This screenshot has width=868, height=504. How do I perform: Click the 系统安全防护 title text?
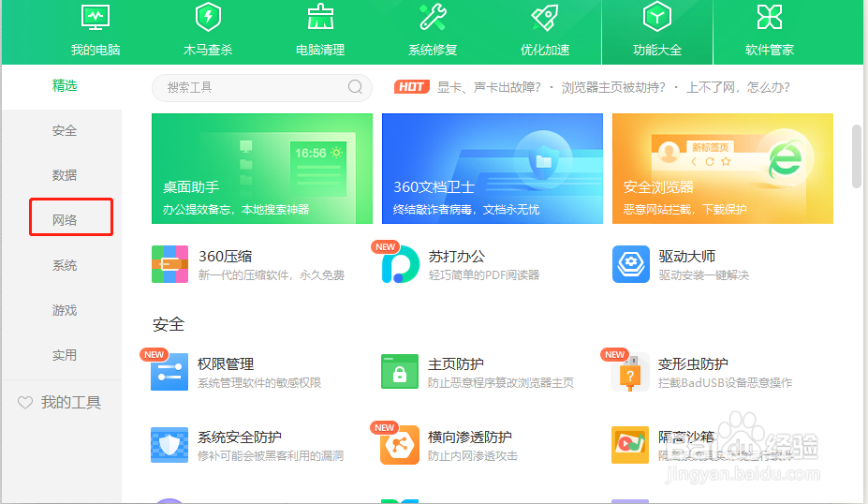coord(240,437)
